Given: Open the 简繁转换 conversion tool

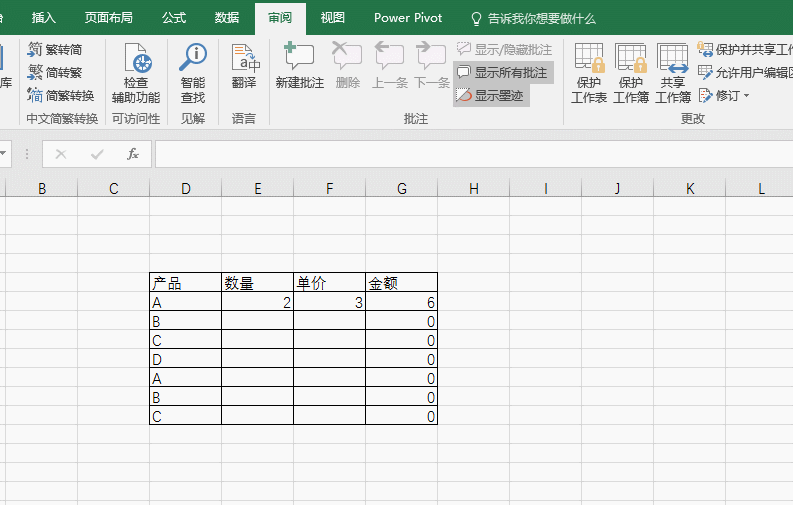Looking at the screenshot, I should click(x=36, y=95).
